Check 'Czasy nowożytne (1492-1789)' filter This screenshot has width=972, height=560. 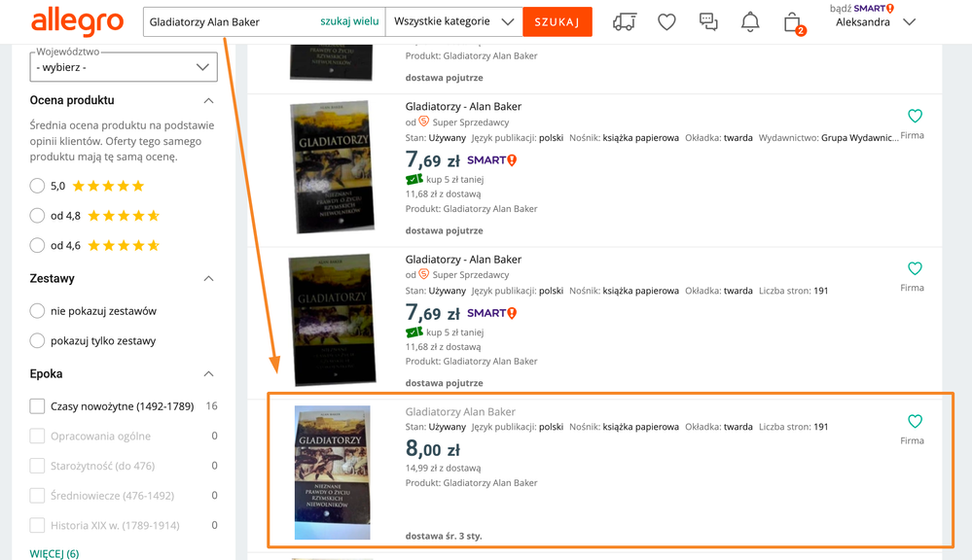[x=37, y=406]
